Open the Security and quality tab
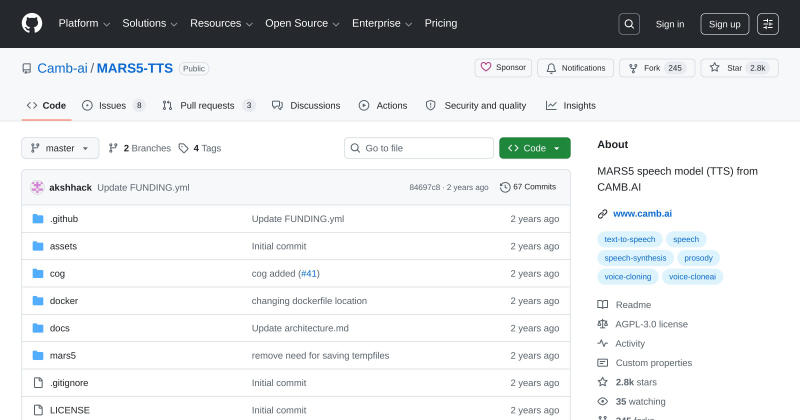The image size is (800, 420). [x=476, y=106]
